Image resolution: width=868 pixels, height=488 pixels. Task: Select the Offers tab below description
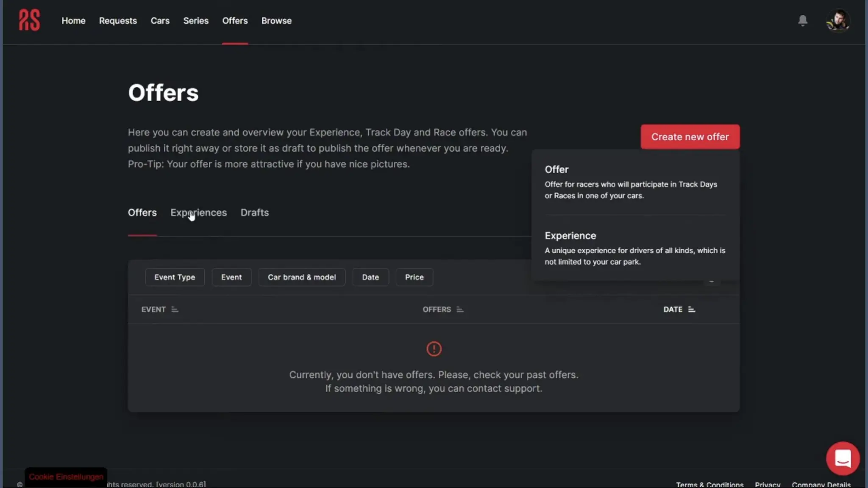click(x=142, y=213)
